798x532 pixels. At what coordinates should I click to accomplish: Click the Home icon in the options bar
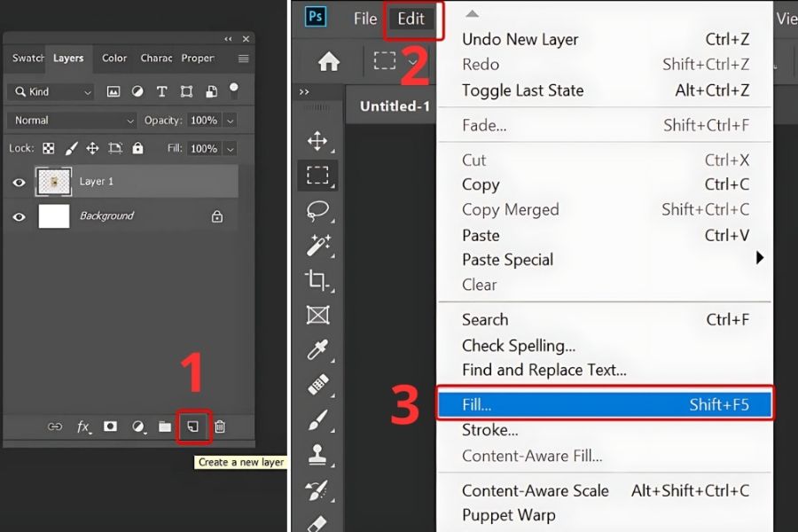329,61
